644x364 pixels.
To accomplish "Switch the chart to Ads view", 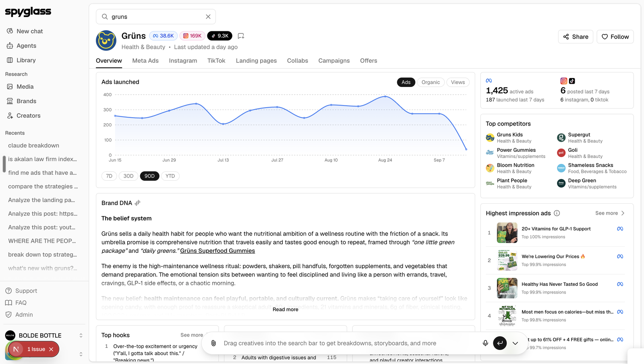I will 406,82.
